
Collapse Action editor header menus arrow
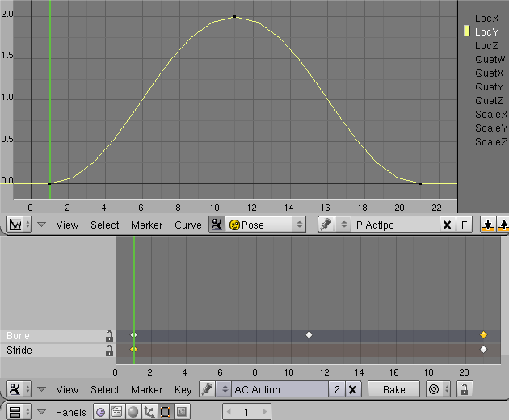[x=41, y=388]
